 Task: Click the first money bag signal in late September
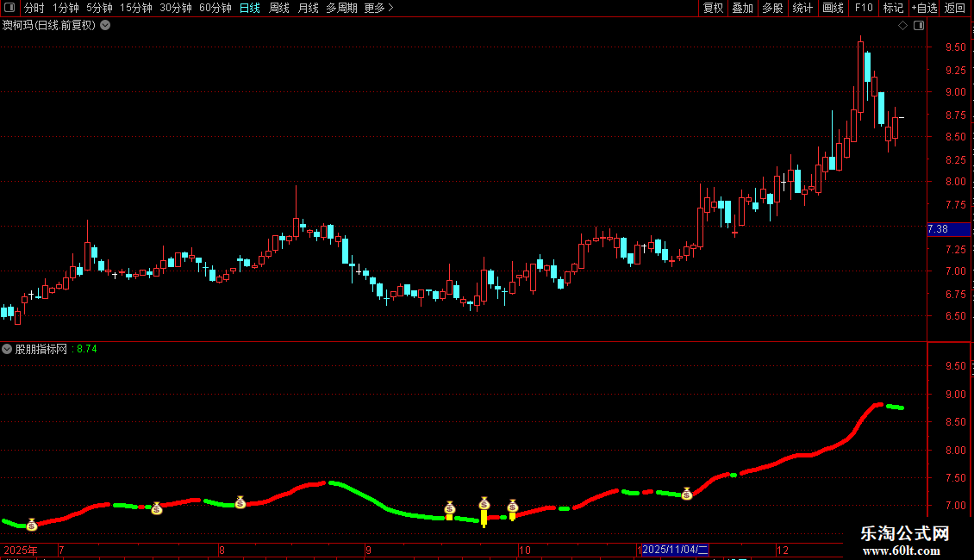pyautogui.click(x=450, y=507)
